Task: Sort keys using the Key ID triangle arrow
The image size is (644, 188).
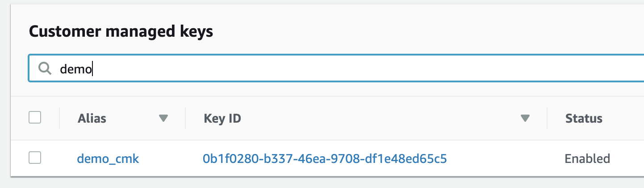Action: [x=525, y=119]
